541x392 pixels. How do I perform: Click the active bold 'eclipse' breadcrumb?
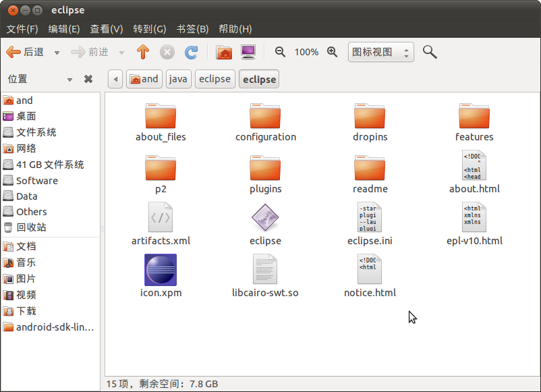click(259, 80)
